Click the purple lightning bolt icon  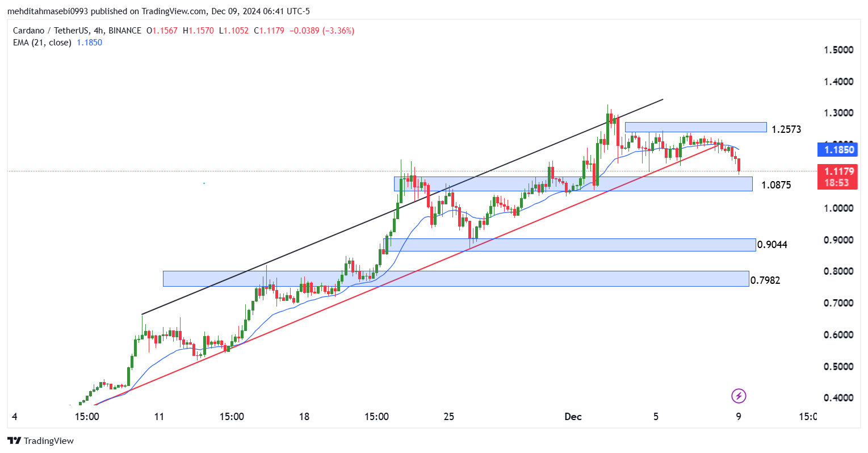point(738,396)
